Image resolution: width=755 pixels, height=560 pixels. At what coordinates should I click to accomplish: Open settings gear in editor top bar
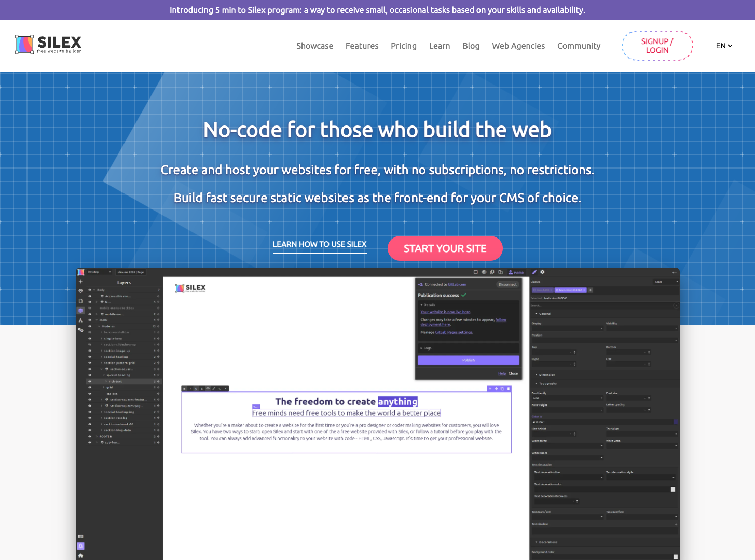click(542, 272)
